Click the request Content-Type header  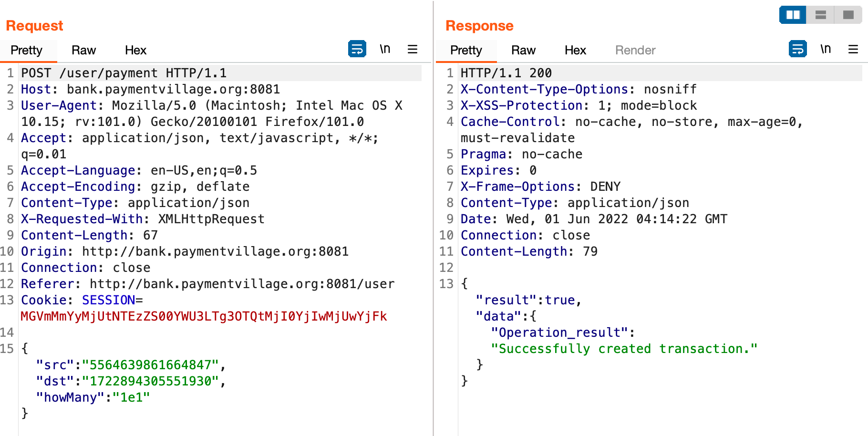pyautogui.click(x=135, y=203)
